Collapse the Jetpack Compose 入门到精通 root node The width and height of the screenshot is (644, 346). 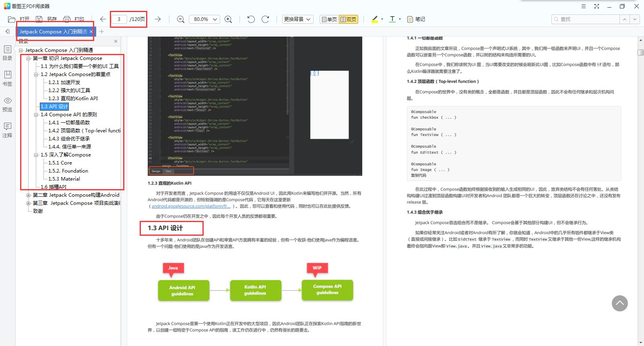pos(21,50)
